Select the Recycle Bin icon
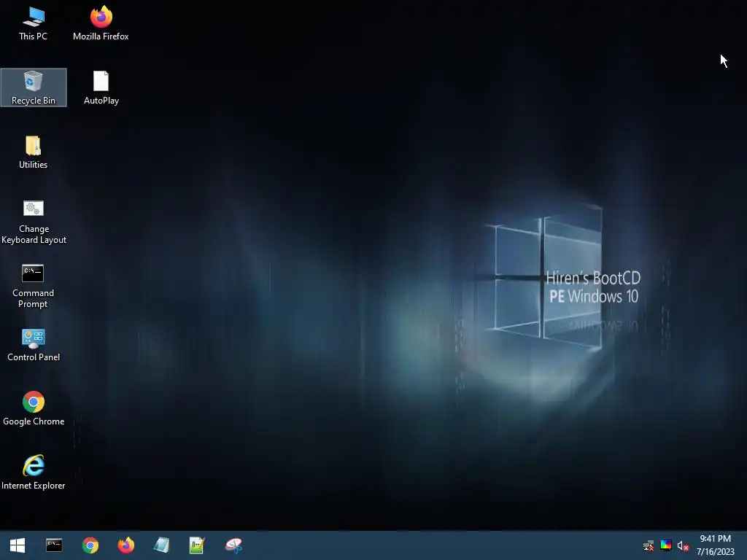 click(x=34, y=87)
